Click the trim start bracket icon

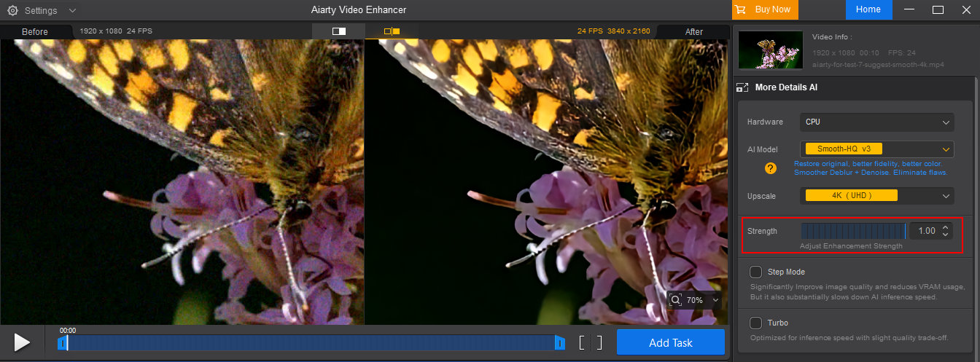(x=582, y=343)
